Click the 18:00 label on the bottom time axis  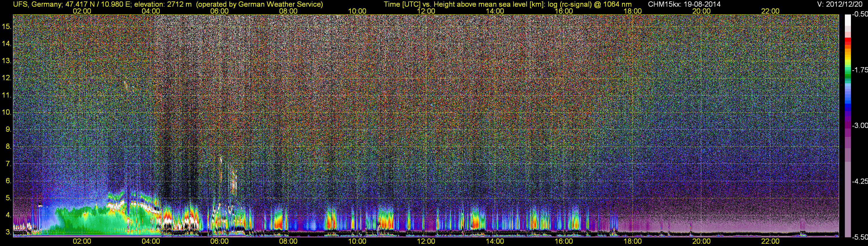click(632, 241)
